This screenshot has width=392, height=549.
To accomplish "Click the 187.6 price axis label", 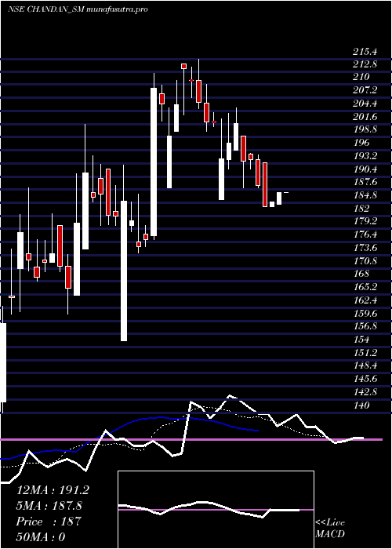I will point(365,182).
